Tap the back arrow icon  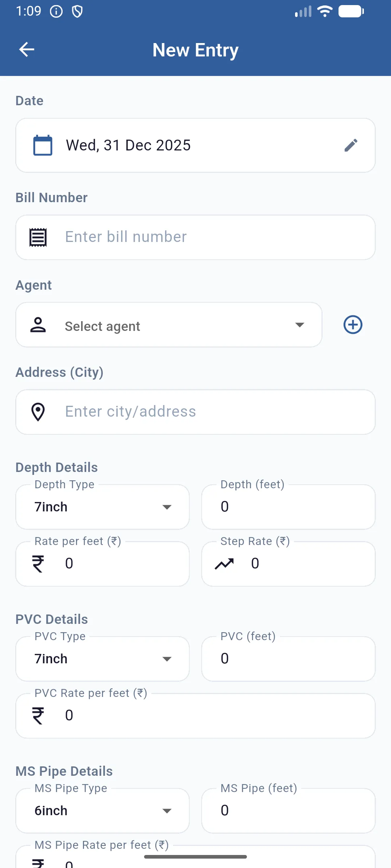[26, 50]
